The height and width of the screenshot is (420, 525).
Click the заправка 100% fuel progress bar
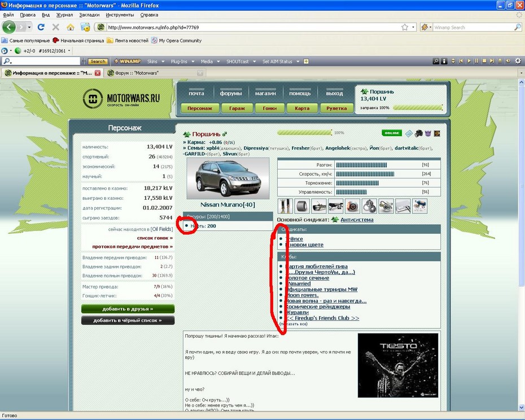pyautogui.click(x=418, y=107)
